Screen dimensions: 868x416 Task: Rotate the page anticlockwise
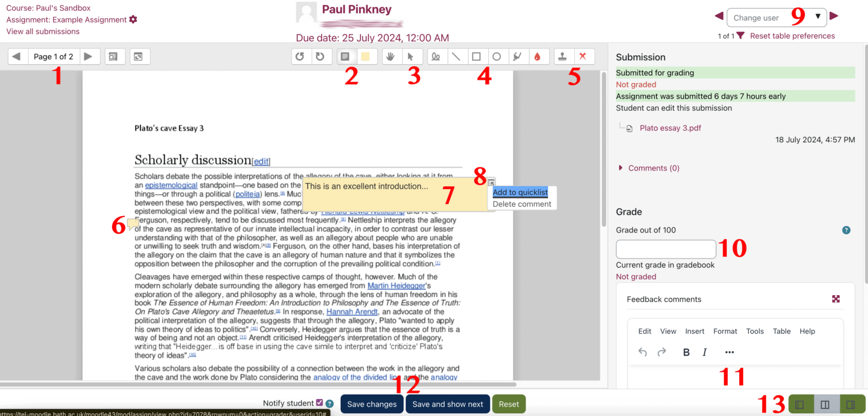[x=301, y=56]
